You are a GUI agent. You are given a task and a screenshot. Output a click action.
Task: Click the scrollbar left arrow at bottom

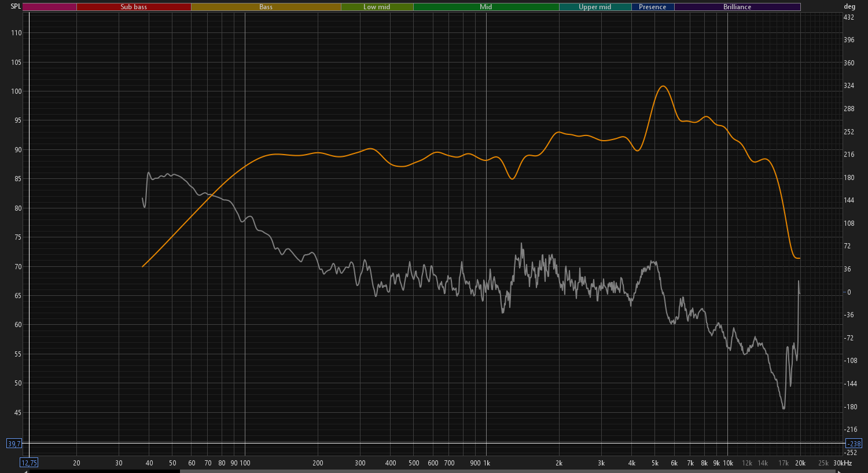click(x=25, y=471)
